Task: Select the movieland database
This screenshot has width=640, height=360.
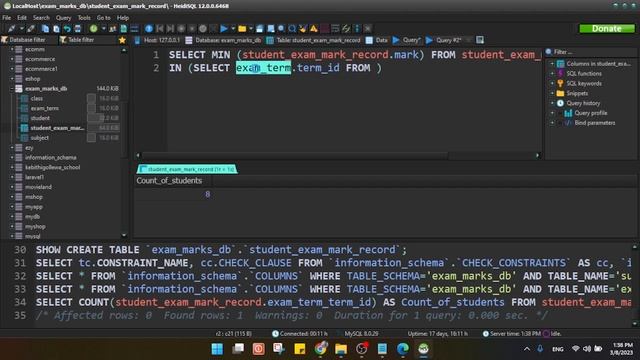Action: (x=38, y=187)
